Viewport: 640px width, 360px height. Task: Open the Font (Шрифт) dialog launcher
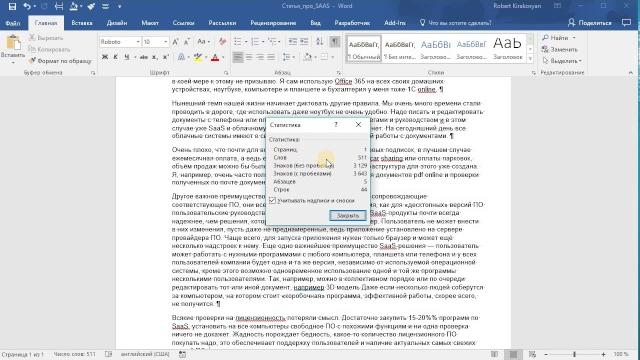(226, 73)
